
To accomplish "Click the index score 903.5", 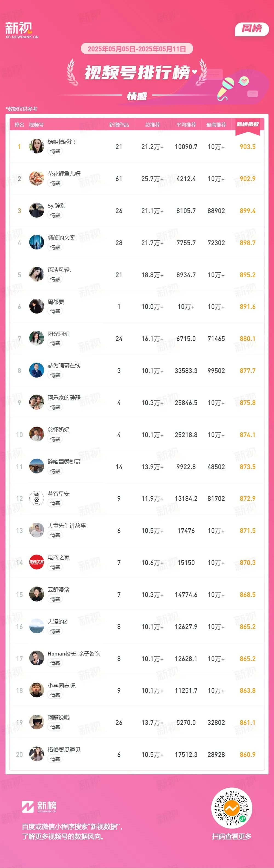I will pos(248,146).
